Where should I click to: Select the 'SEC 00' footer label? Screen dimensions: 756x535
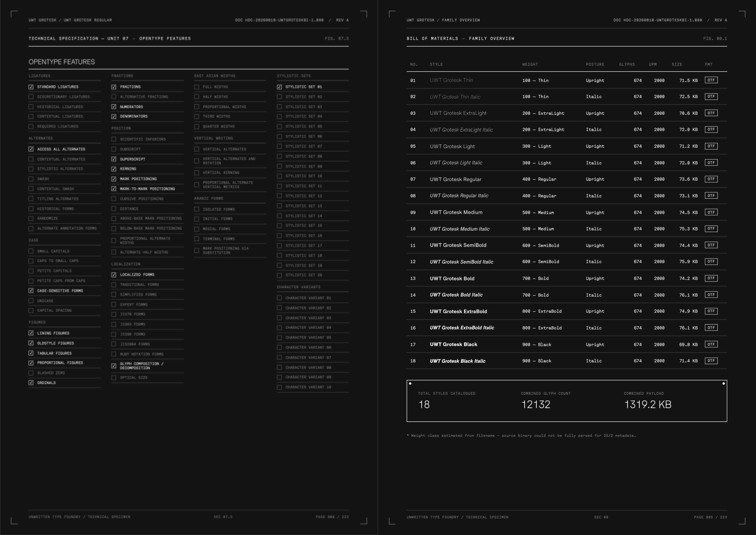click(601, 517)
